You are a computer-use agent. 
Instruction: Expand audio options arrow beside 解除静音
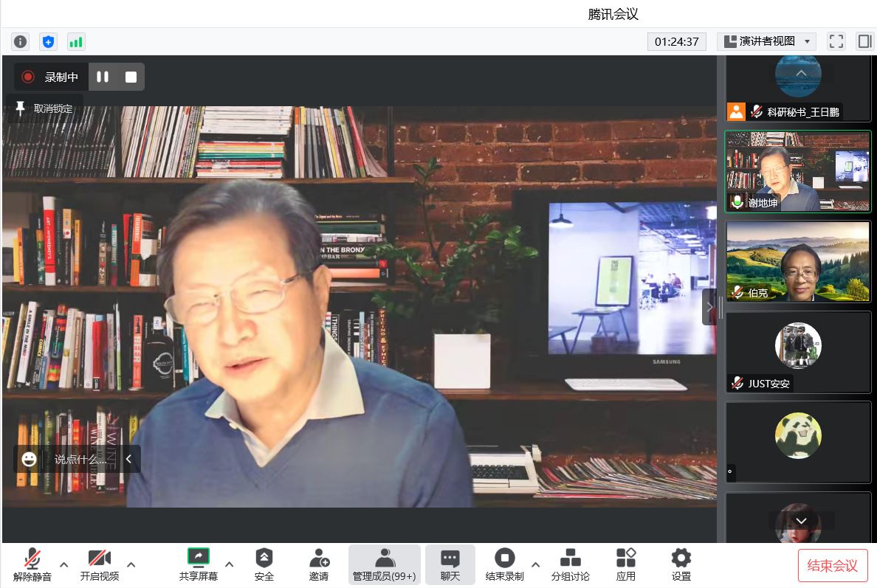coord(63,565)
